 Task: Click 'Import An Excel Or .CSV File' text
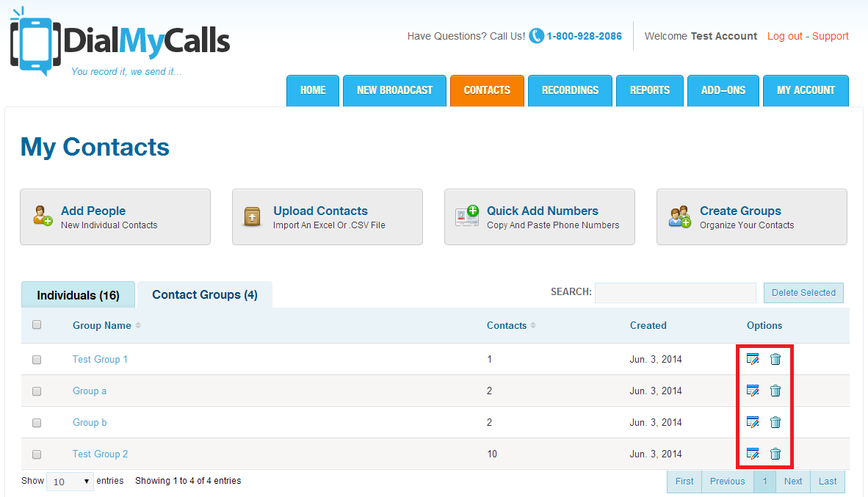click(330, 225)
